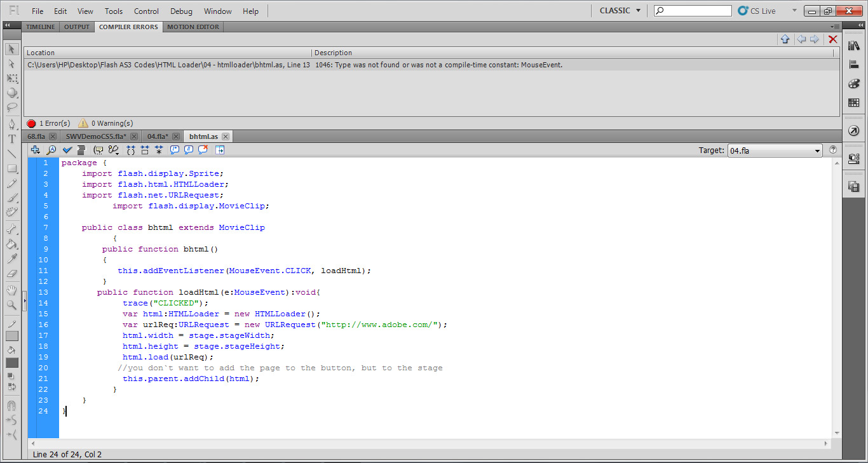Click the Remove Comment icon
This screenshot has height=463, width=868.
(203, 150)
